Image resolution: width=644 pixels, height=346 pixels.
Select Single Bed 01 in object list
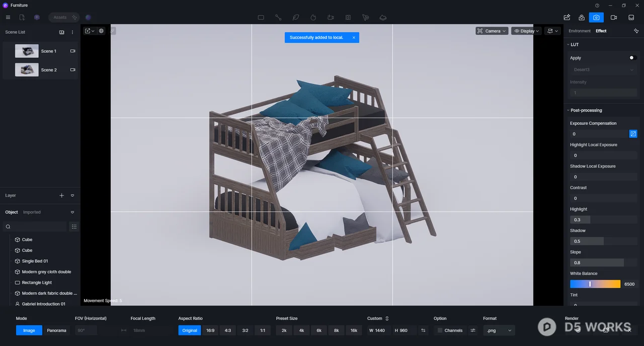click(x=35, y=261)
